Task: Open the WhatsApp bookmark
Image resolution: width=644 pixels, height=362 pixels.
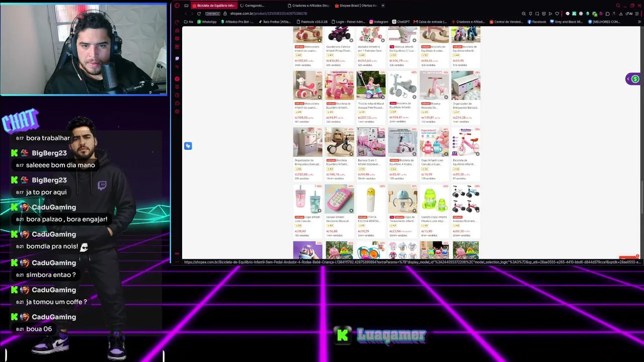Action: point(207,22)
